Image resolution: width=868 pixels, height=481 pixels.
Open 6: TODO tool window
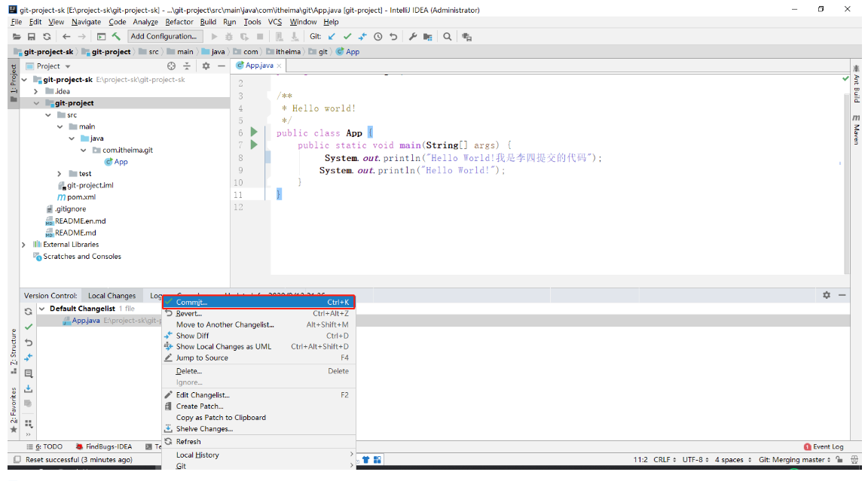(45, 446)
